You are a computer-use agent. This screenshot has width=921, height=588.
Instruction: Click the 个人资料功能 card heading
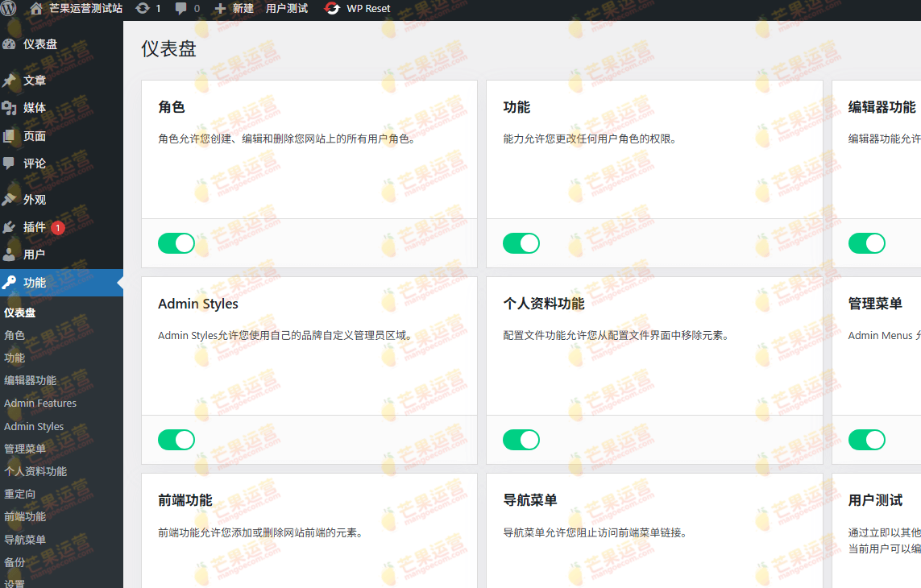click(x=544, y=304)
